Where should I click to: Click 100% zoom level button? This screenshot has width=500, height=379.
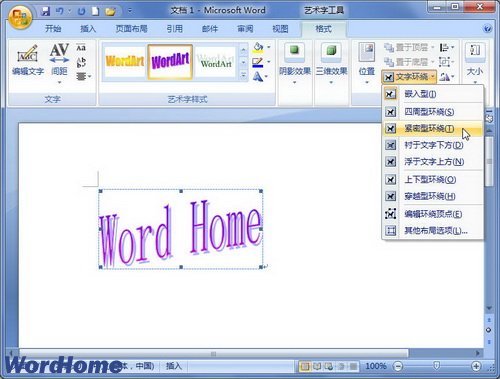(x=376, y=366)
